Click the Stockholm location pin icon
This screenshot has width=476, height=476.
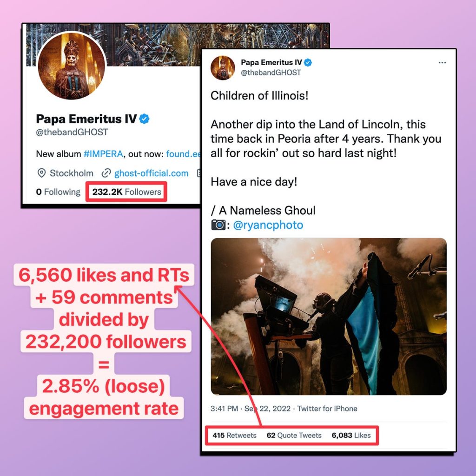41,173
